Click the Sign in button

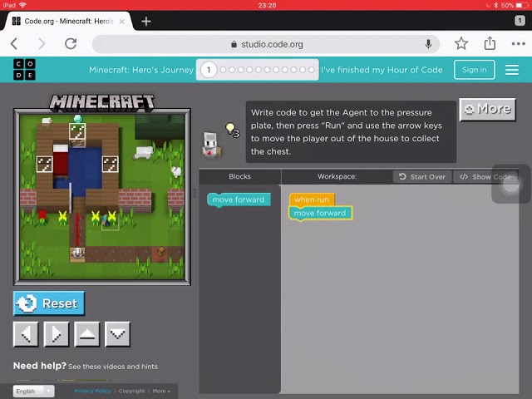pyautogui.click(x=475, y=70)
